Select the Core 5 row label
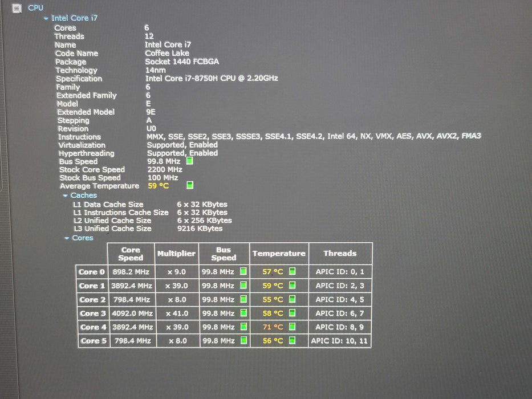Viewport: 532px width, 399px height. pyautogui.click(x=94, y=341)
